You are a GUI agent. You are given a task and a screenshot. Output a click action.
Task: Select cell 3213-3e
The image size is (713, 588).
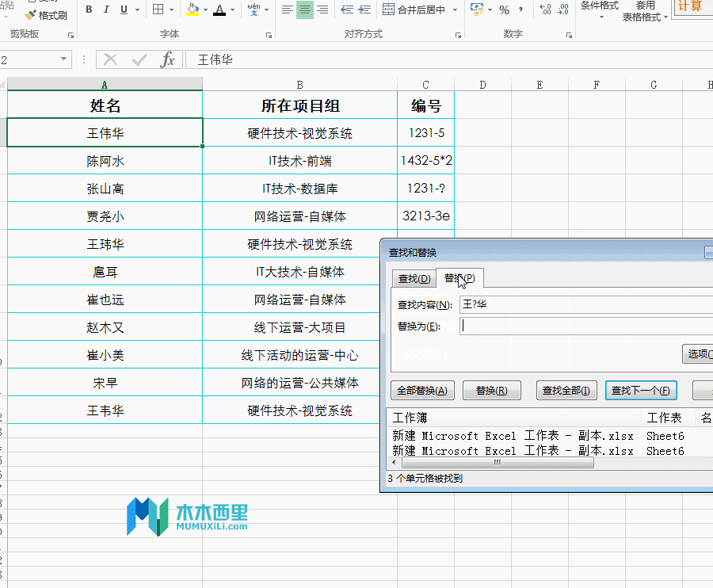(x=426, y=216)
